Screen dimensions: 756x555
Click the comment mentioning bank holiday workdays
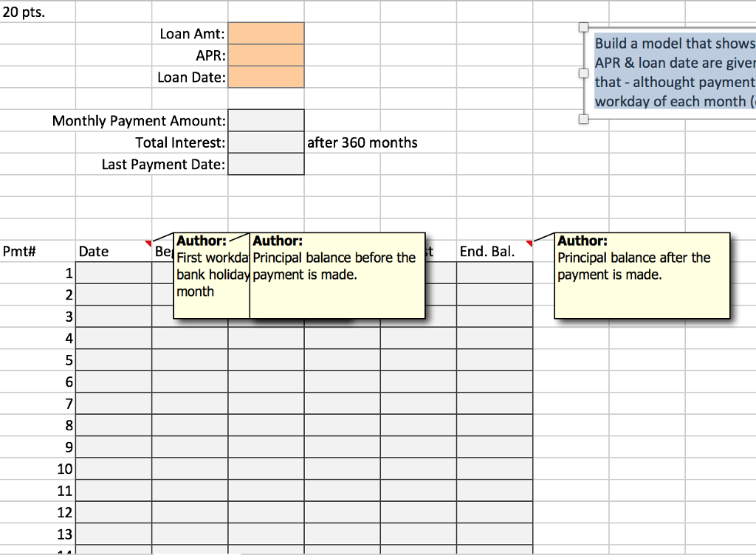pos(209,277)
